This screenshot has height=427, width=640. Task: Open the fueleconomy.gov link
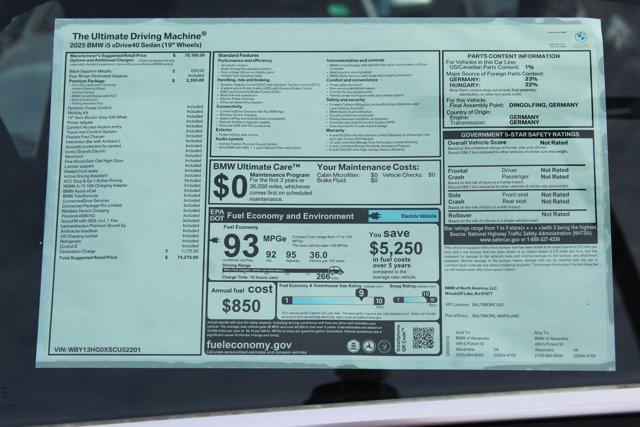(249, 345)
